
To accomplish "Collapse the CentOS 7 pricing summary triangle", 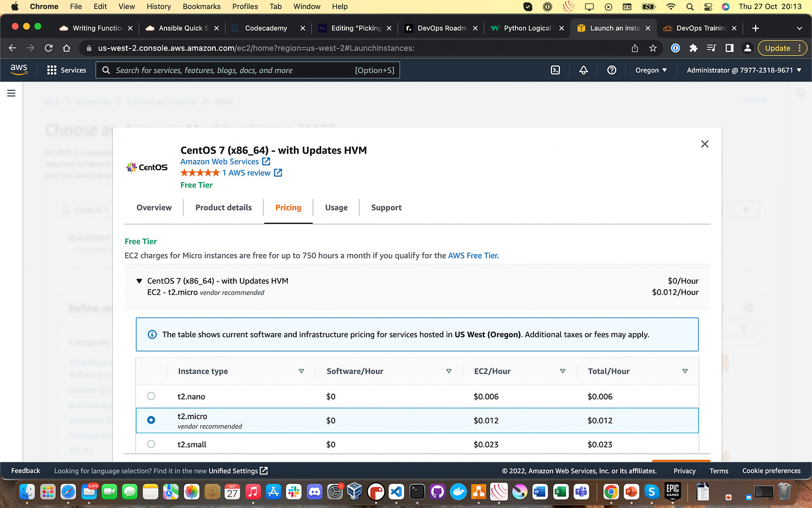I will 139,281.
